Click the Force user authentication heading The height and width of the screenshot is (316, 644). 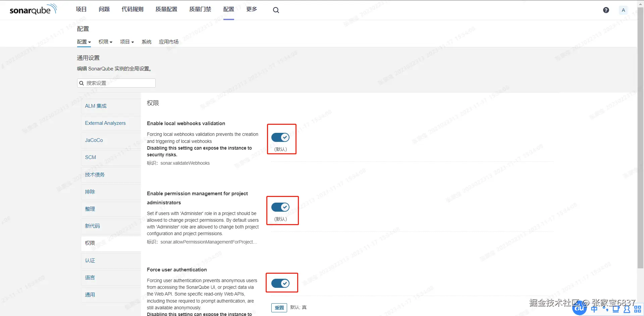[x=177, y=270]
